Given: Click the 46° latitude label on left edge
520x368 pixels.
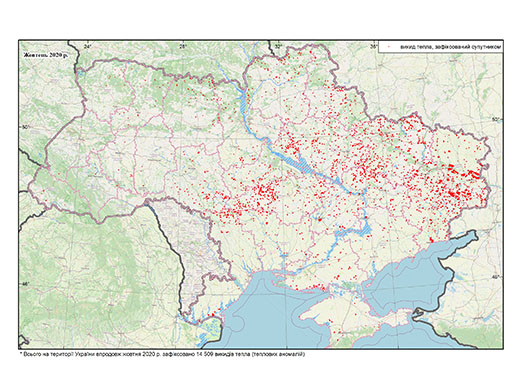Looking at the screenshot, I should [26, 283].
